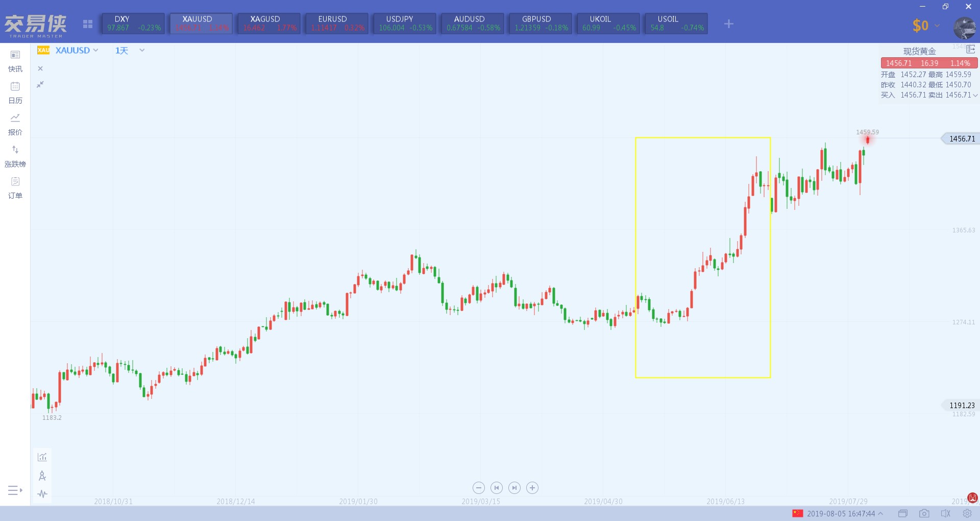This screenshot has width=980, height=521.
Task: Open the $0 account balance dropdown
Action: coord(926,26)
